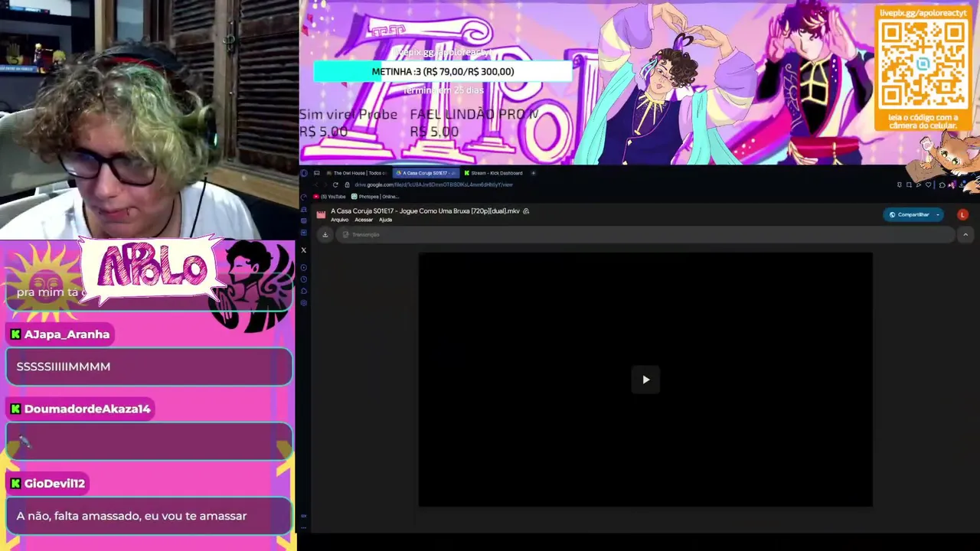Switch to Stream - Kick Dashboard tab

(x=493, y=173)
